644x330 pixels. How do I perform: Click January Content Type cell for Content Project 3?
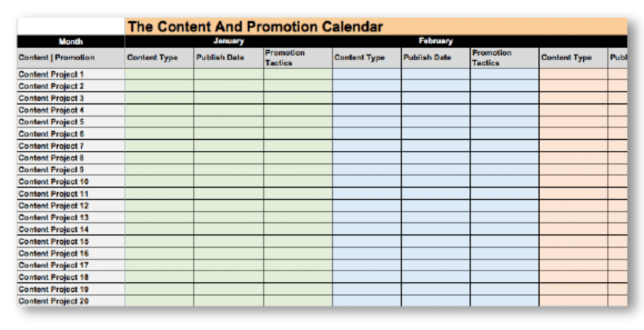(x=159, y=98)
